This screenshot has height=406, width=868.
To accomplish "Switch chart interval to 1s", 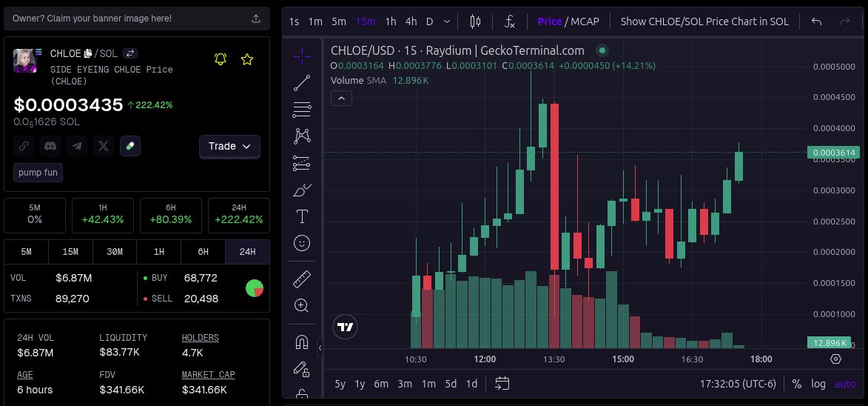I will (294, 21).
